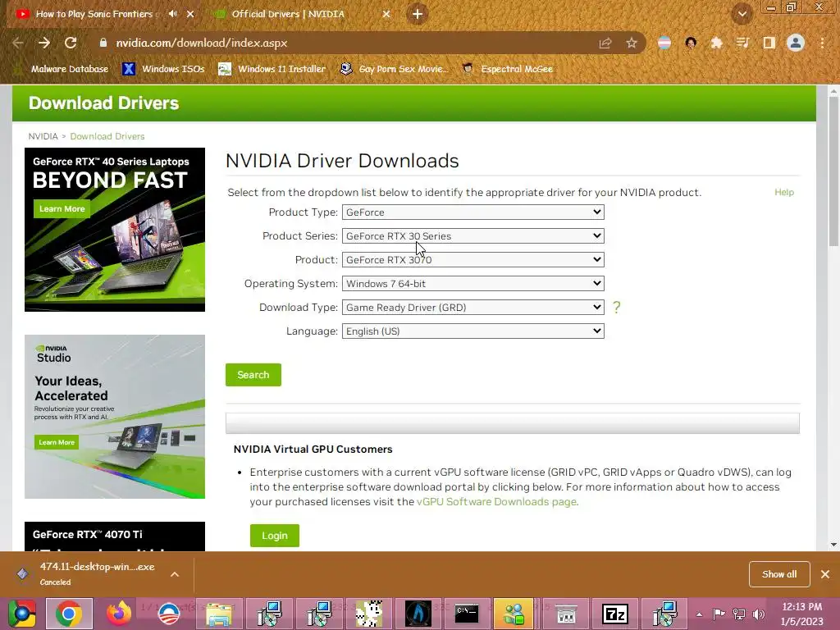Close the Official Drivers NVIDIA tab
The height and width of the screenshot is (630, 840).
pyautogui.click(x=386, y=14)
